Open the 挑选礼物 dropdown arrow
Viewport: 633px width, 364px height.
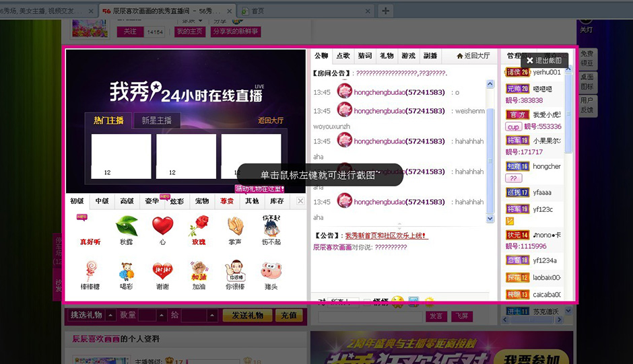tap(110, 315)
